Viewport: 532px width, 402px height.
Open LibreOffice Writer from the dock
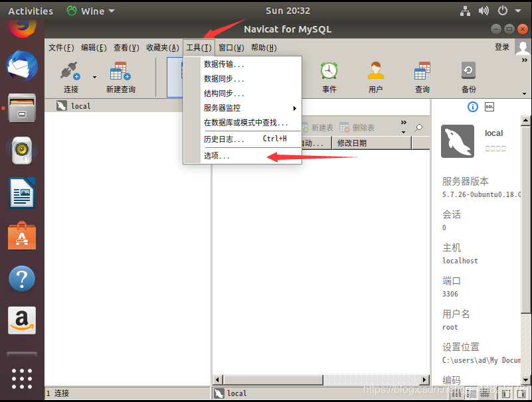22,192
